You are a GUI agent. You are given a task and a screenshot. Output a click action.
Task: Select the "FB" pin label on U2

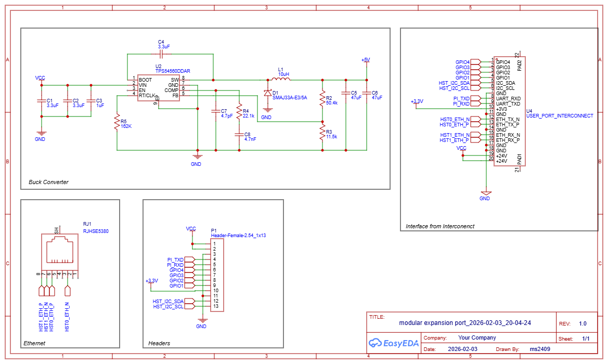click(x=175, y=95)
